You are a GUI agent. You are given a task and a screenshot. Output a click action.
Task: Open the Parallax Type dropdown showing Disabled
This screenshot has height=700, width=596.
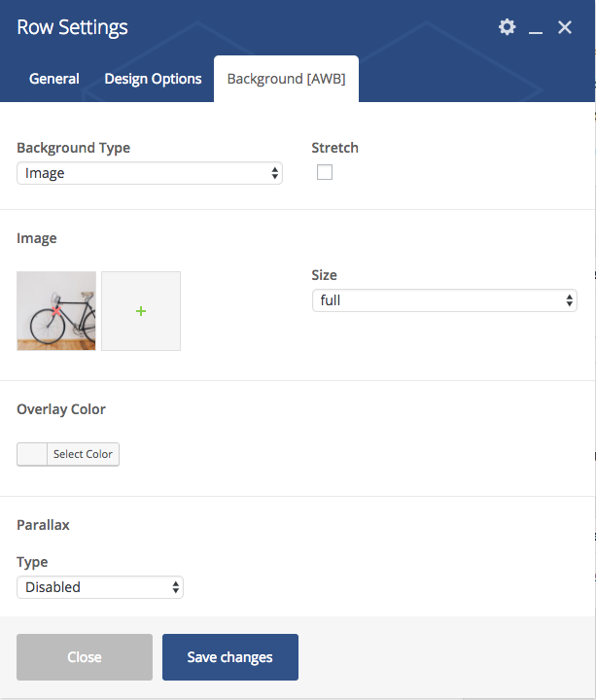100,587
